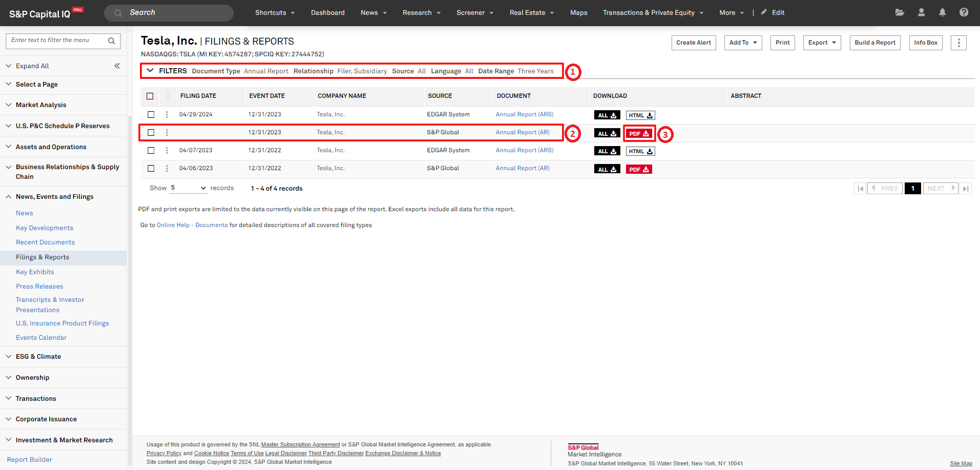Open Press Releases sidebar link
The image size is (980, 470).
pos(39,287)
